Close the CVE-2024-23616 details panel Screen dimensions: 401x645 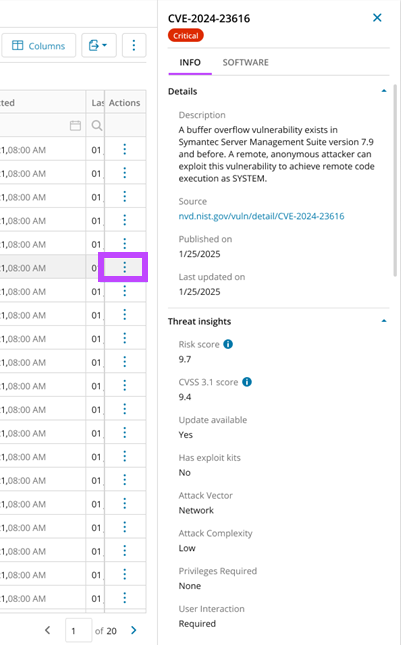point(377,18)
